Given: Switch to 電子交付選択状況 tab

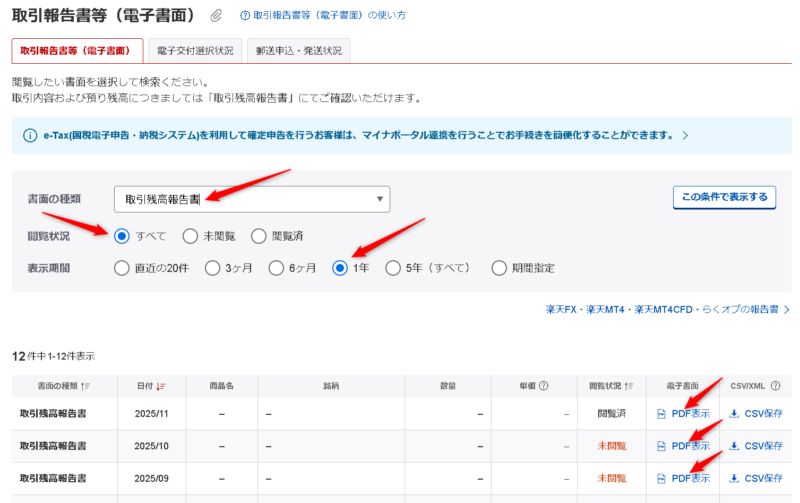Looking at the screenshot, I should (x=195, y=50).
